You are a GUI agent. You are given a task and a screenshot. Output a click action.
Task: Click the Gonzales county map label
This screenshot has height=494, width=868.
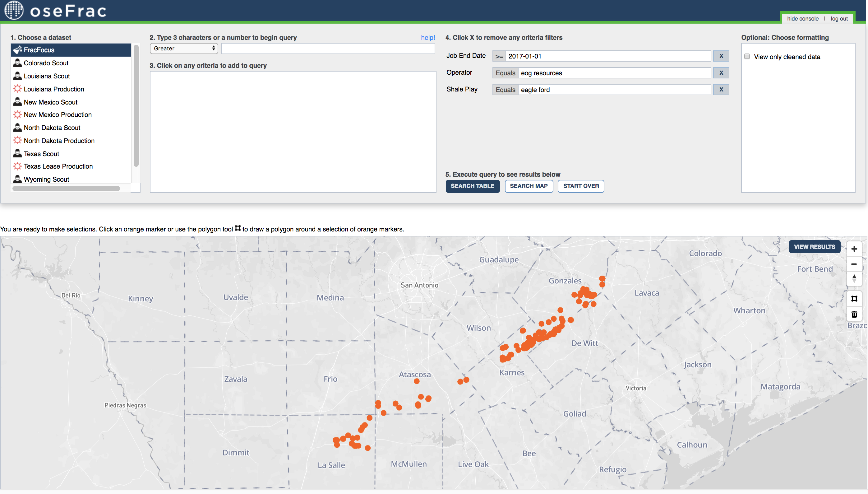[x=565, y=281]
